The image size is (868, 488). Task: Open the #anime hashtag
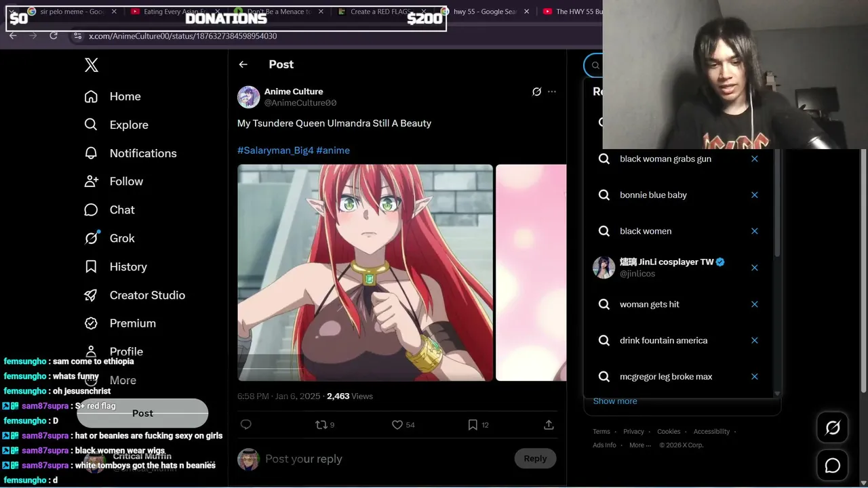[333, 150]
